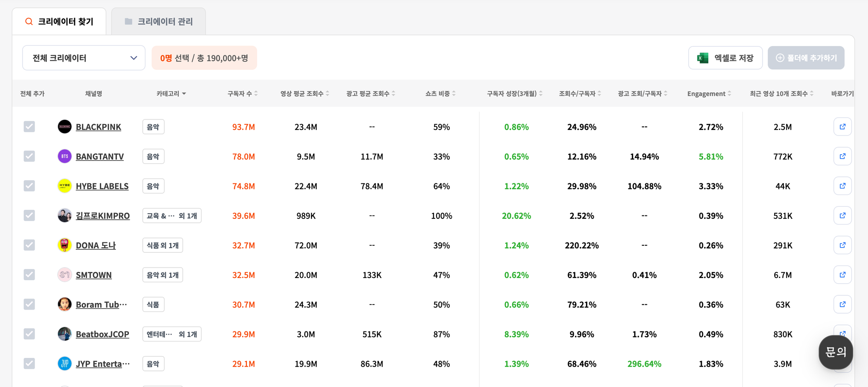Select the SMTOWN row checkbox
Image resolution: width=868 pixels, height=387 pixels.
tap(29, 275)
